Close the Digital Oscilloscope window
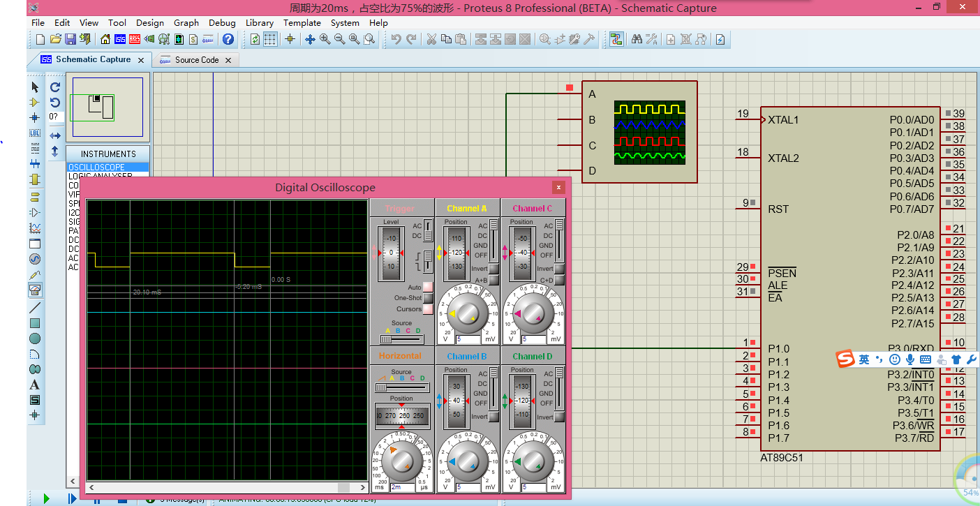 (x=558, y=187)
